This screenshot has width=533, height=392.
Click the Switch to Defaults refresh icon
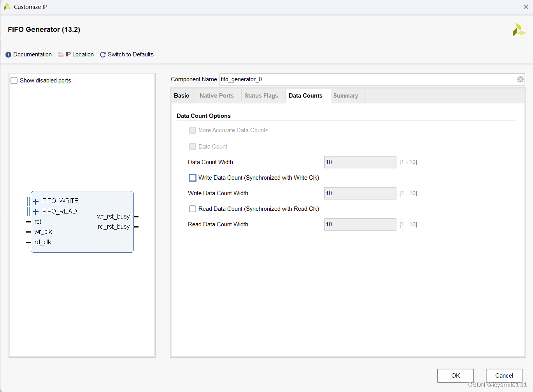(x=103, y=55)
